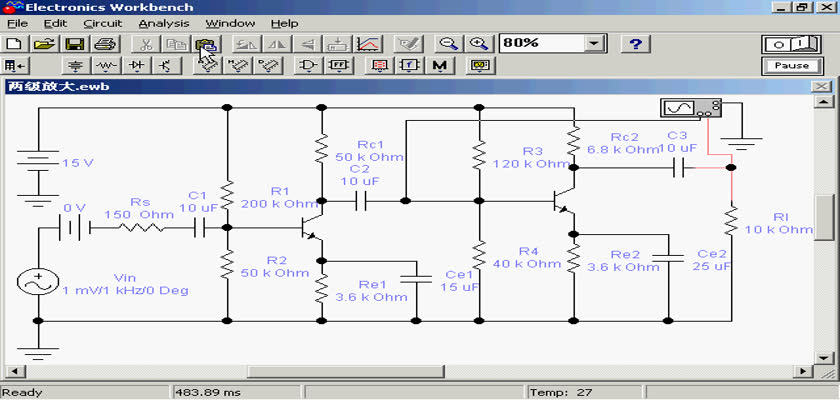Select the 15 V battery label
This screenshot has height=400, width=840.
[x=78, y=163]
